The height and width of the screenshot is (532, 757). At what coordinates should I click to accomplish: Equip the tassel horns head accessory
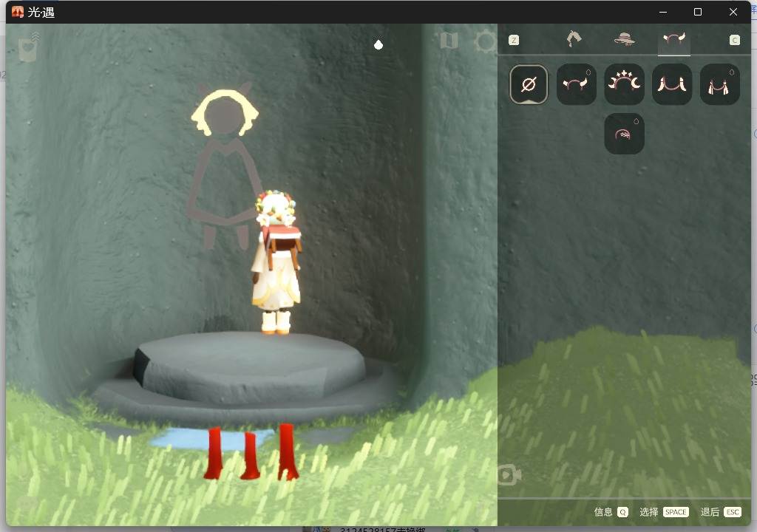coord(720,84)
